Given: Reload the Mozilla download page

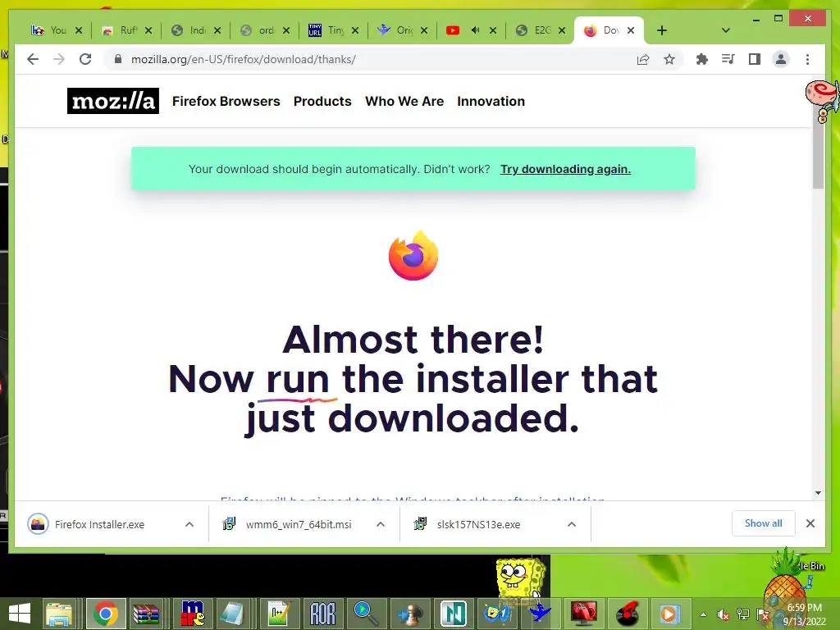Looking at the screenshot, I should pyautogui.click(x=85, y=59).
